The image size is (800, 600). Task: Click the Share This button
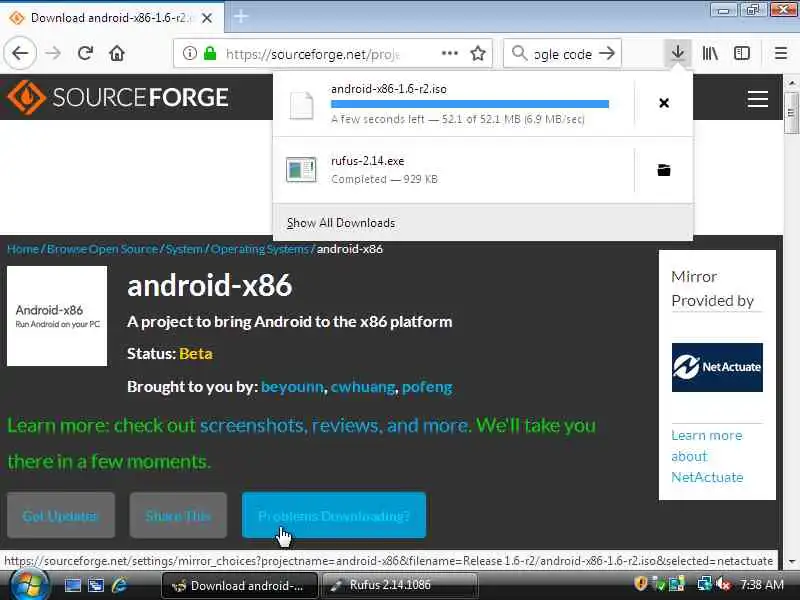(x=178, y=515)
